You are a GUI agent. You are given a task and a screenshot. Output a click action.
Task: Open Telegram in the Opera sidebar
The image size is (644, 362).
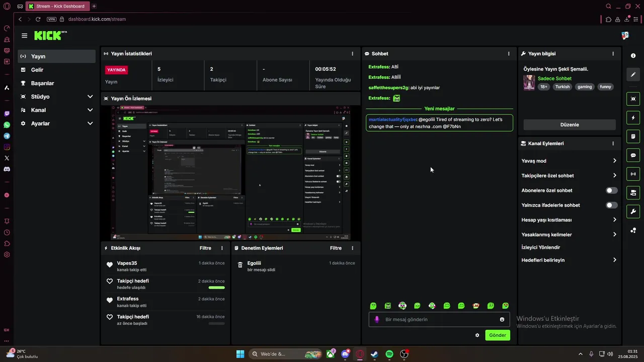tap(7, 136)
